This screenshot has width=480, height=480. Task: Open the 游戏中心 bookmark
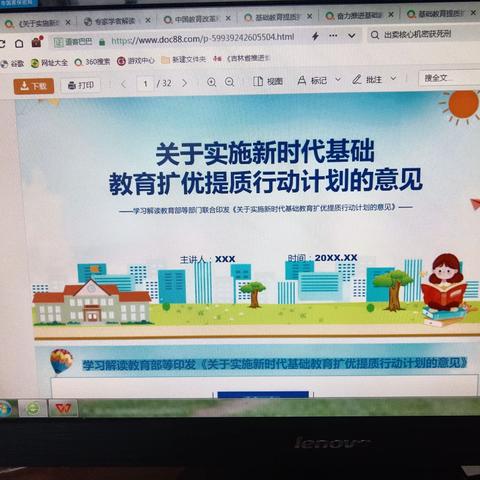point(136,61)
